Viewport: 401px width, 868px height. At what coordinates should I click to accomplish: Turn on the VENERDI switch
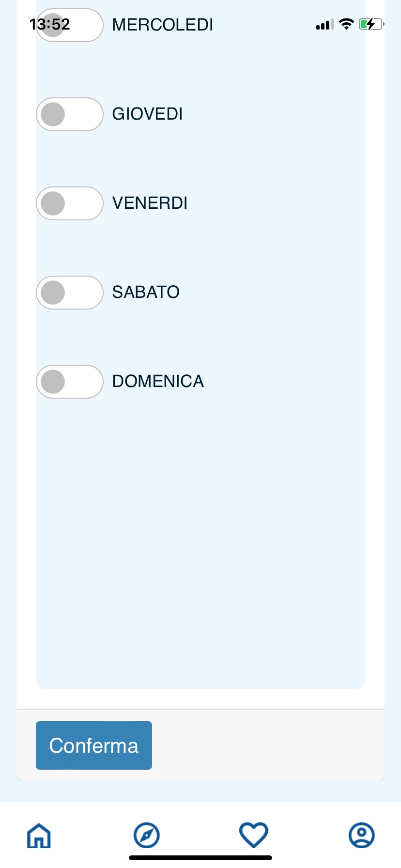[x=70, y=203]
